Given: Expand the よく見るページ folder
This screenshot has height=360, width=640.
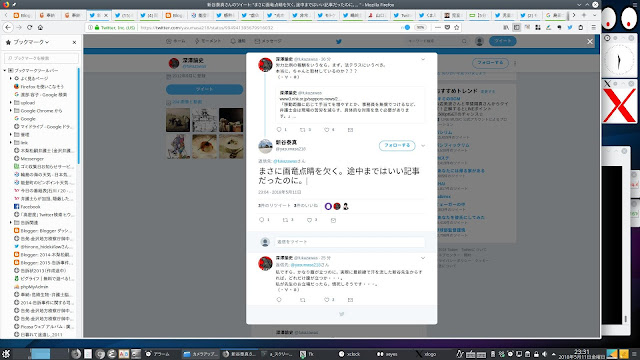Looking at the screenshot, I should tap(11, 78).
